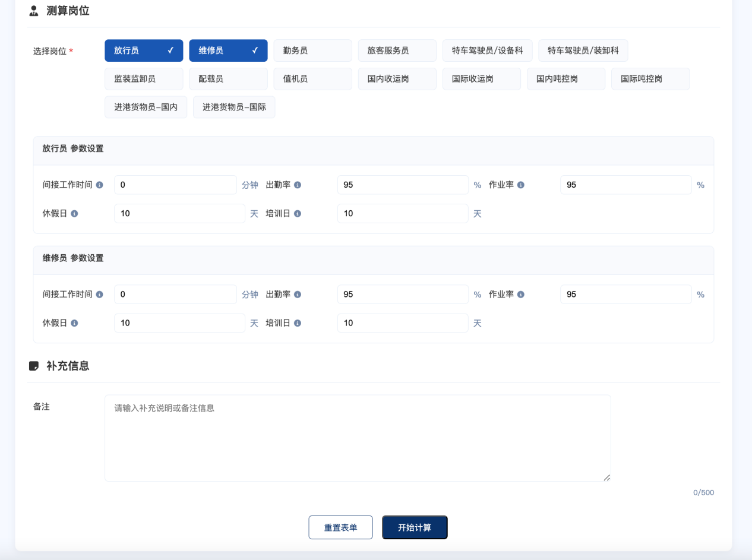The width and height of the screenshot is (752, 560).
Task: Select the 勤务员 position
Action: point(312,50)
